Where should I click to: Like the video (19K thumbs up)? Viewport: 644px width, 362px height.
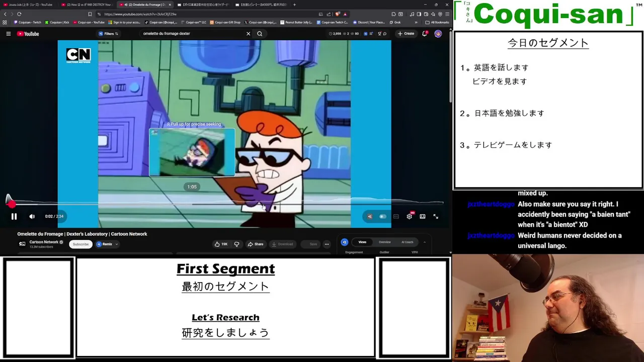(x=221, y=244)
